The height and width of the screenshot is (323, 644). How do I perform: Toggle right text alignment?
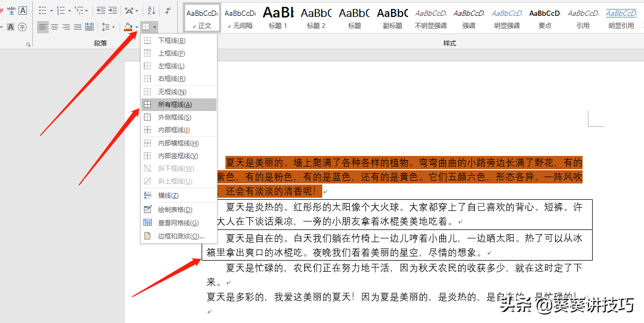66,27
